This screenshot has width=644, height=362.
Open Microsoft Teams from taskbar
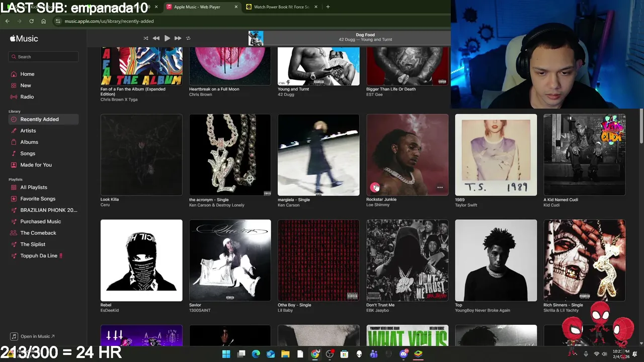(x=374, y=354)
